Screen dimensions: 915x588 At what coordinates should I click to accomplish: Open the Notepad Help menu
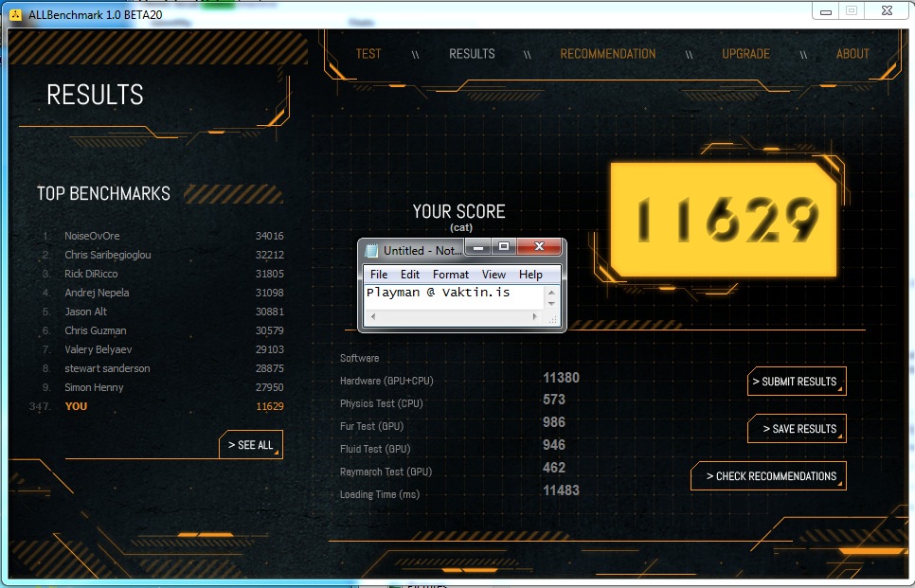pos(530,275)
